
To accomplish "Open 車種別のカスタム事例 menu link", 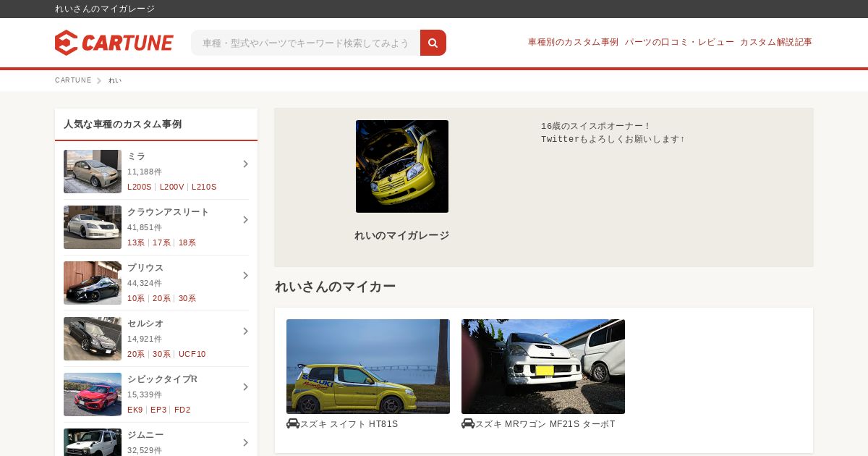I will point(573,42).
